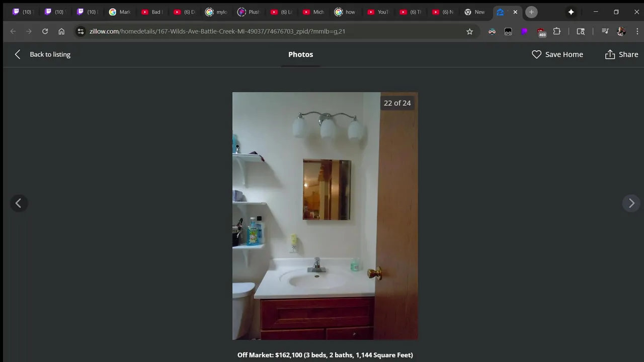Advance to next photo with right chevron

click(631, 203)
